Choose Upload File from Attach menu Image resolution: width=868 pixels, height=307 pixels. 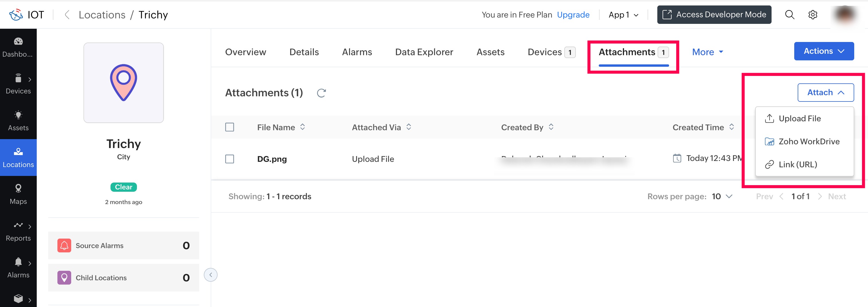point(799,118)
